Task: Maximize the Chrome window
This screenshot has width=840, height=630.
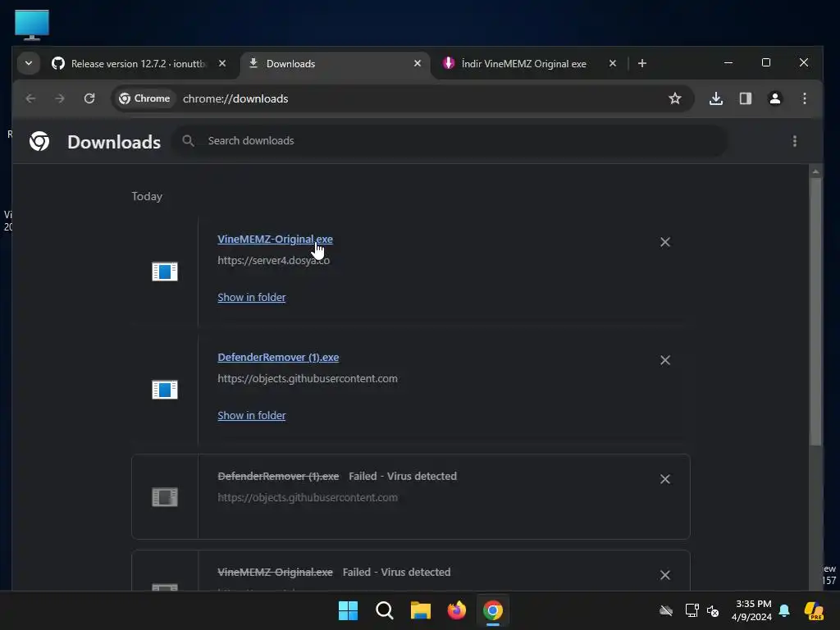Action: click(x=766, y=62)
